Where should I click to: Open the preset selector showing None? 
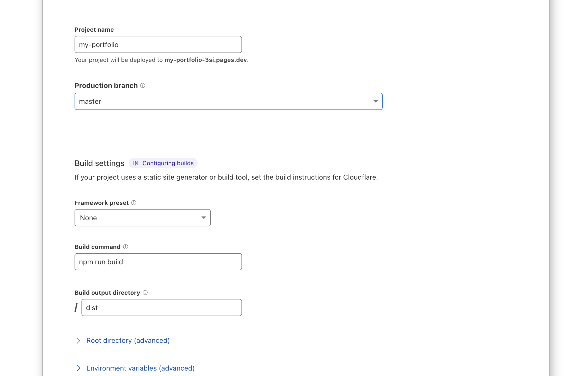139,218
